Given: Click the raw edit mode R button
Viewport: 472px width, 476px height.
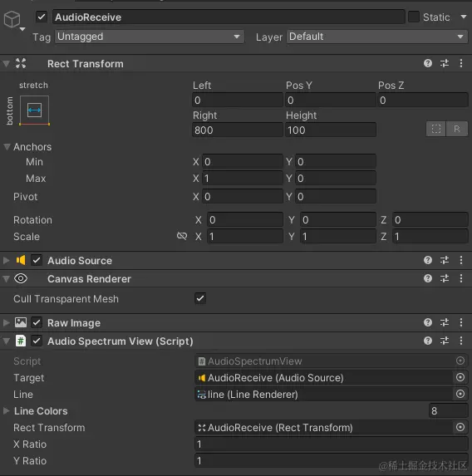Looking at the screenshot, I should tap(457, 129).
